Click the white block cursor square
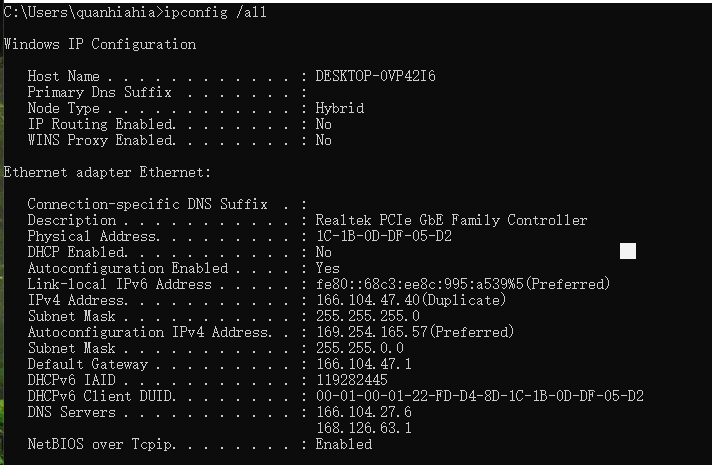Screen dimensions: 712x465 [628, 251]
